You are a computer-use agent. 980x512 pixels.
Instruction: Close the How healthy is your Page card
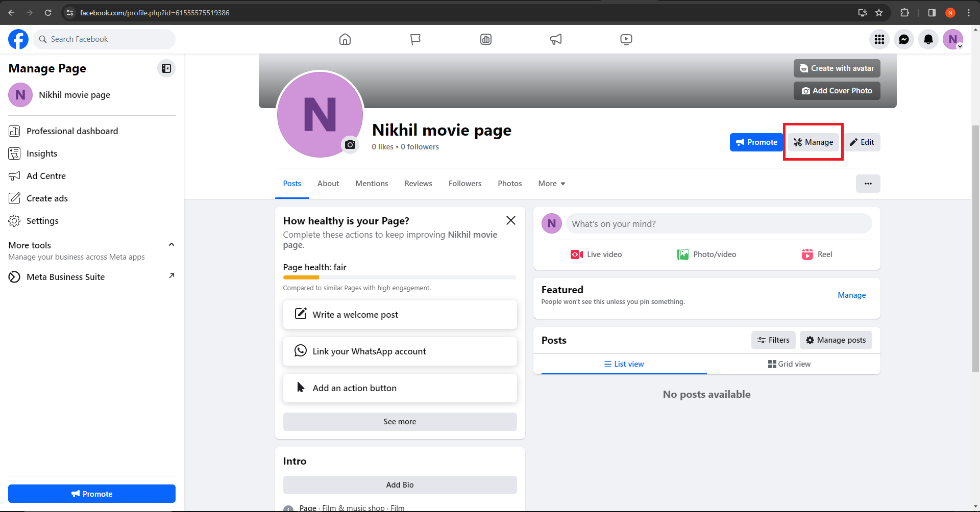click(511, 220)
